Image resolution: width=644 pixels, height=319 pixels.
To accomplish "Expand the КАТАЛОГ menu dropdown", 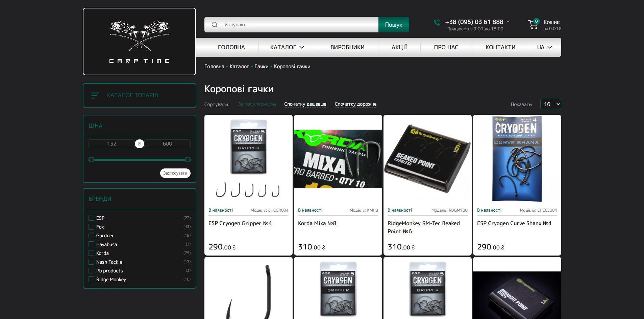I will coord(287,47).
